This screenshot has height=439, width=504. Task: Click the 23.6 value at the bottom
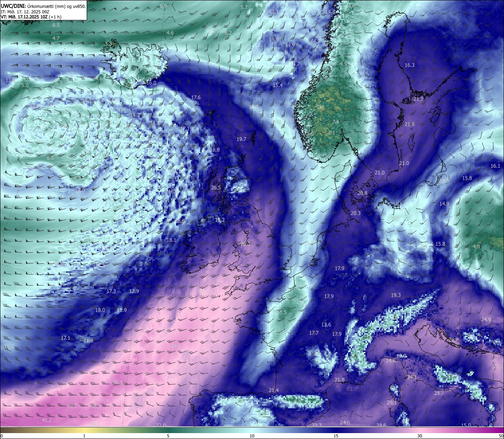pyautogui.click(x=381, y=425)
